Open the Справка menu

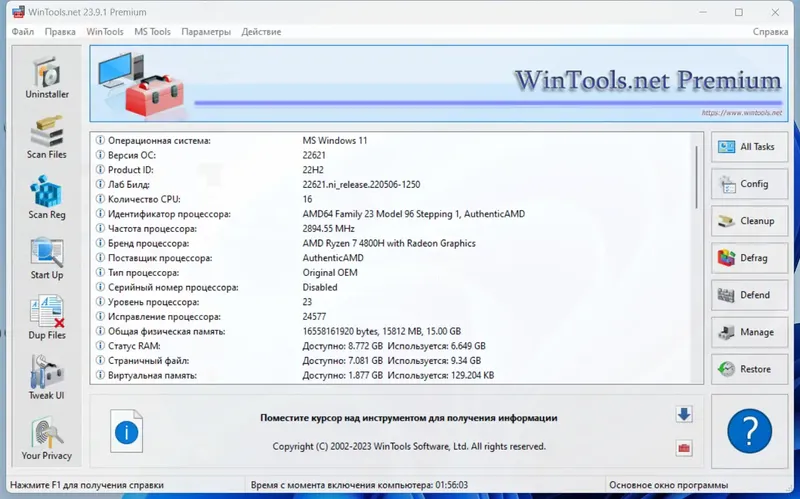(770, 32)
